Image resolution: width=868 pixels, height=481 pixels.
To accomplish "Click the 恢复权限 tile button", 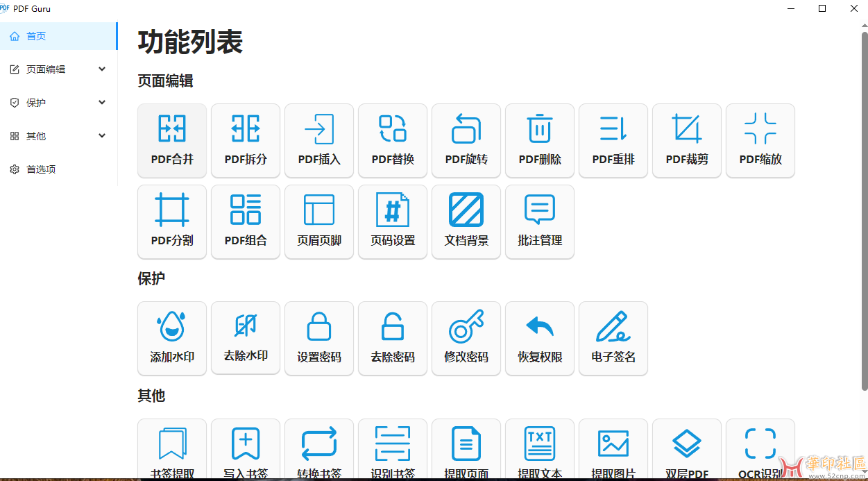I will tap(540, 339).
